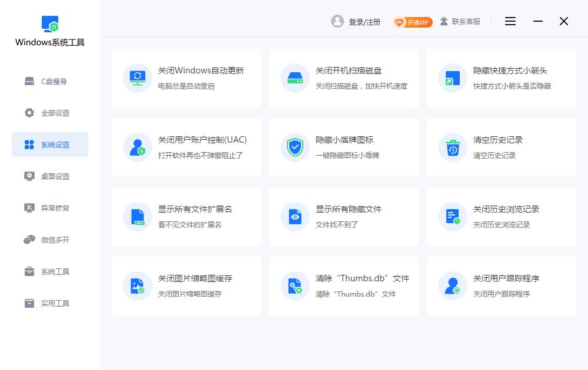Viewport: 588px width, 370px height.
Task: Click the 关闭历史浏览记录 card title
Action: pyautogui.click(x=506, y=209)
